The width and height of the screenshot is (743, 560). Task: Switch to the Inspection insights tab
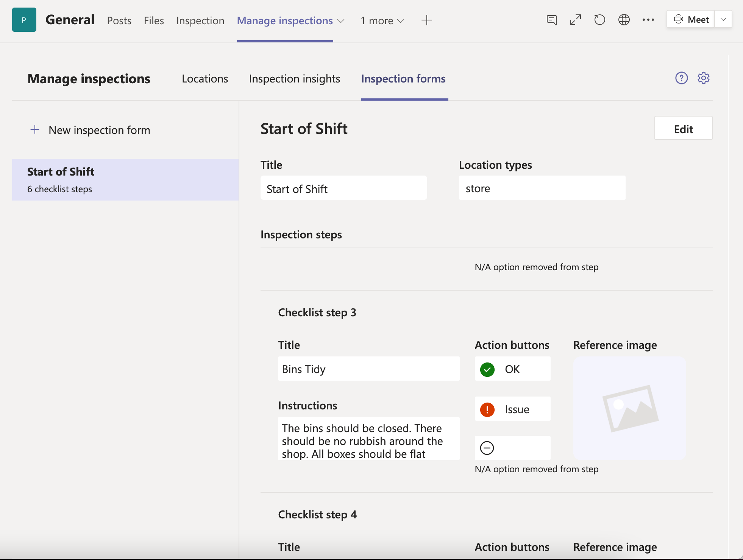(294, 79)
